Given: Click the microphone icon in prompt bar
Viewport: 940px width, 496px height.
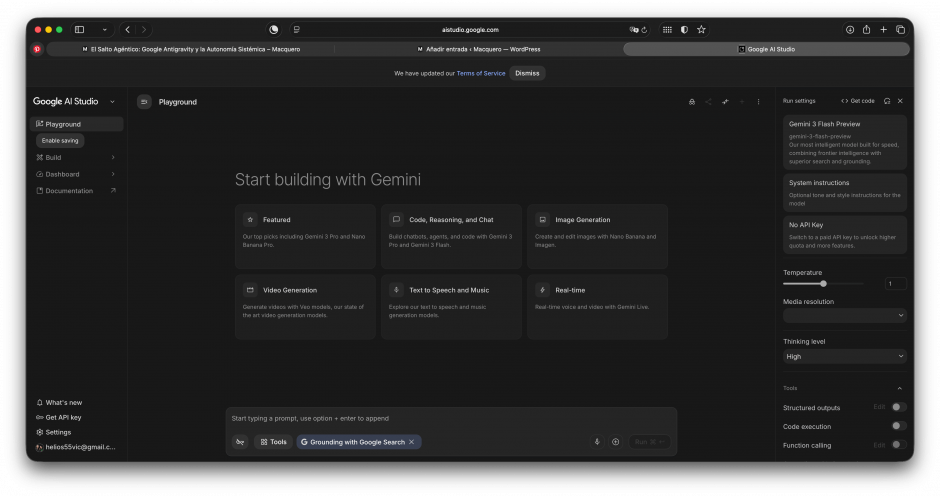Looking at the screenshot, I should click(597, 442).
